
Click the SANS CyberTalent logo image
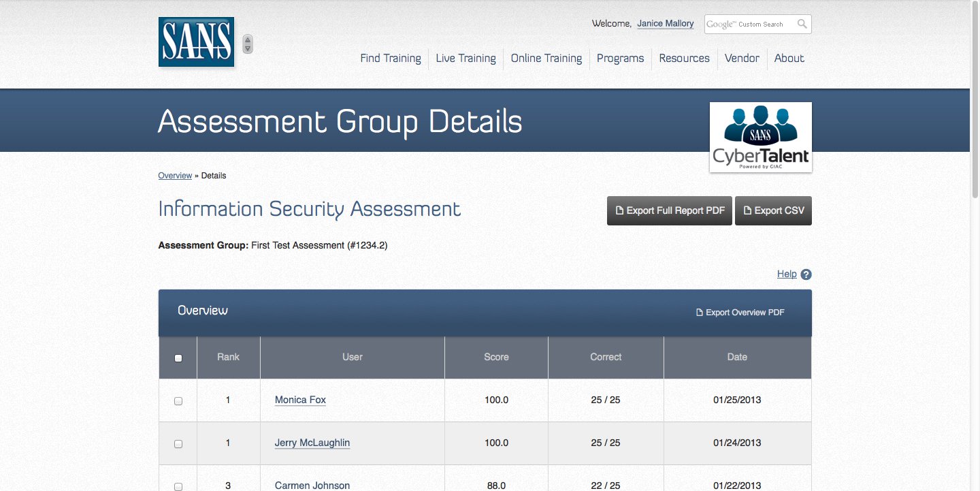click(760, 137)
